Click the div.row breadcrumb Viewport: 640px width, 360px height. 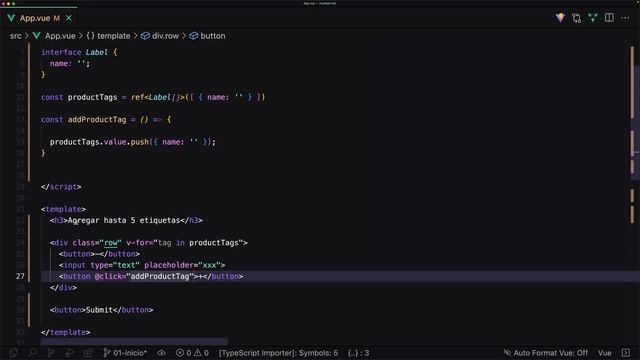coord(165,36)
